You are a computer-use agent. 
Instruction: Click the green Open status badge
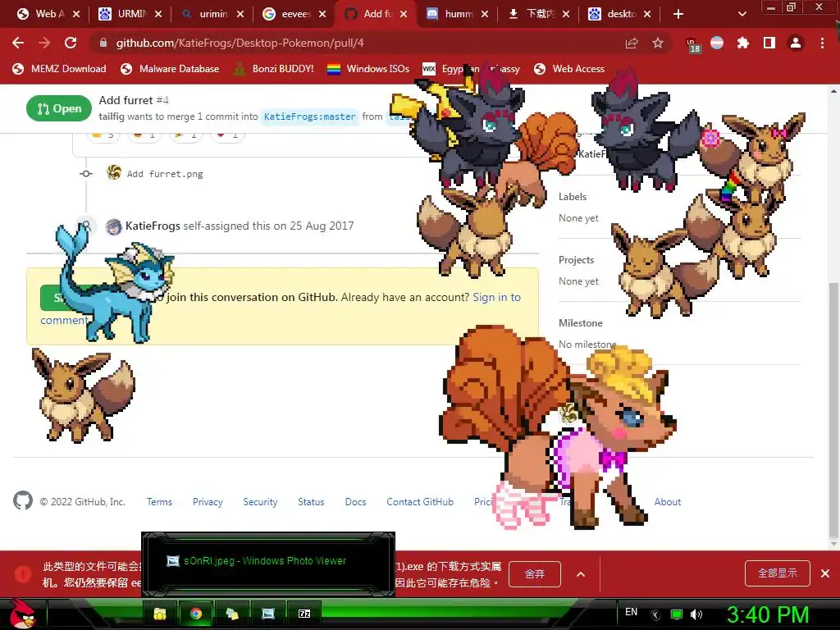[59, 109]
